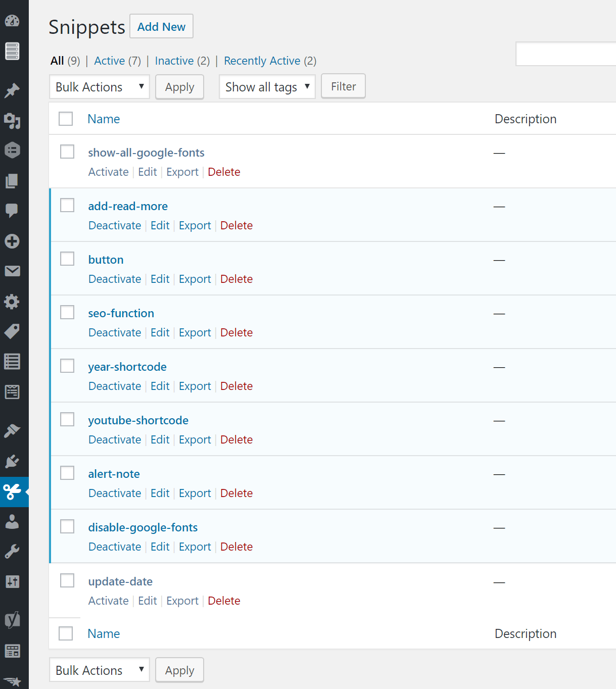
Task: Tick the checkbox beside alert-note
Action: (x=67, y=472)
